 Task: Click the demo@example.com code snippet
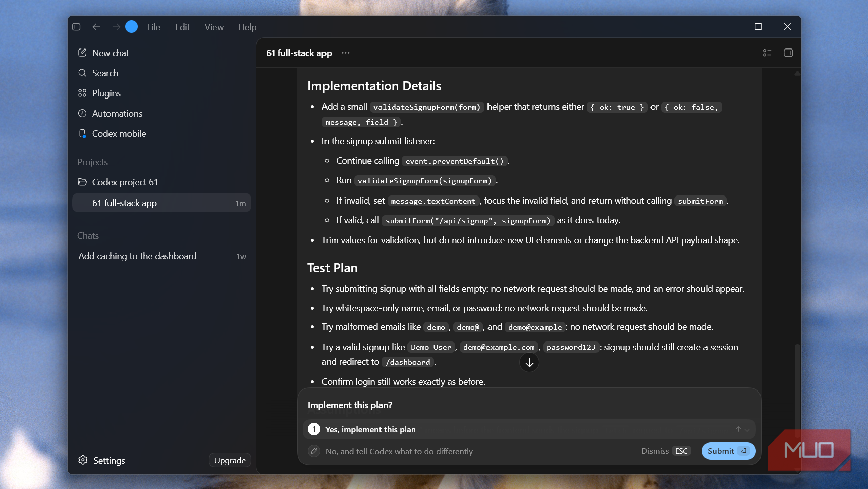[x=499, y=347]
